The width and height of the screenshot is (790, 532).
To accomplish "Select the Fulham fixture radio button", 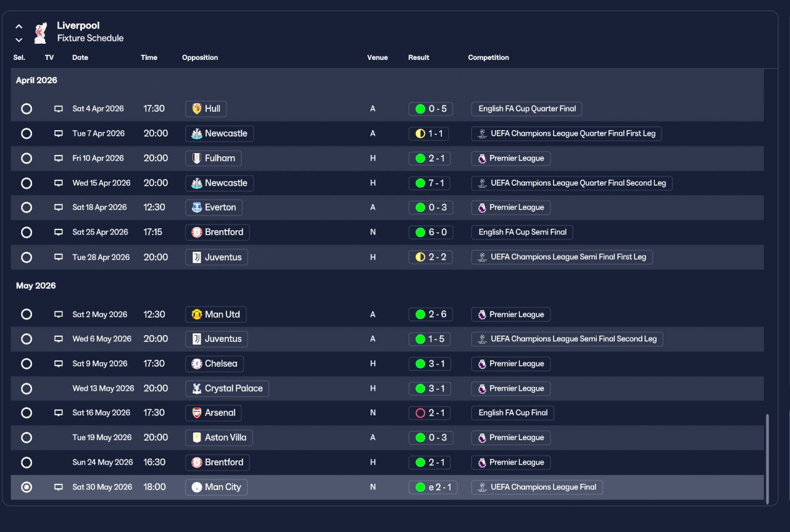I will pos(27,158).
